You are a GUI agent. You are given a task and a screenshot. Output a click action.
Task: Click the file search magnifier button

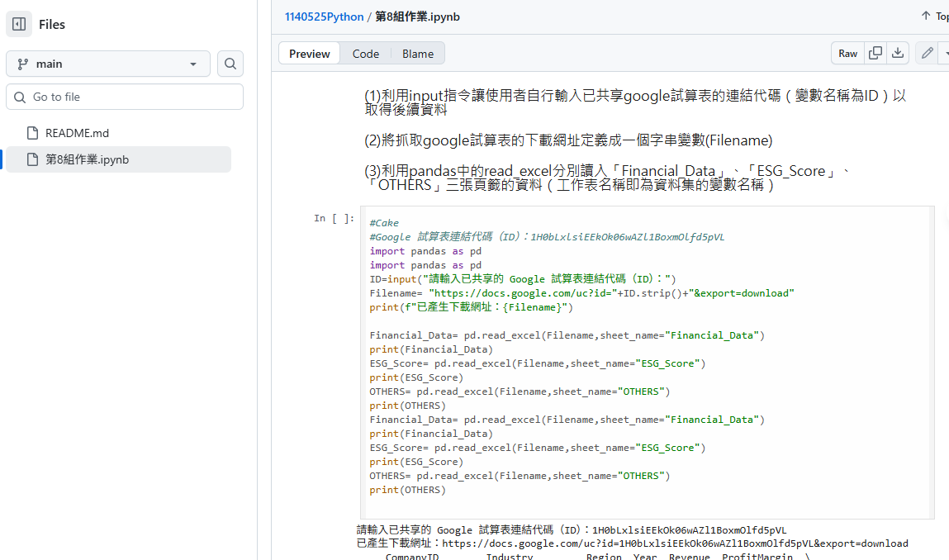(x=230, y=64)
